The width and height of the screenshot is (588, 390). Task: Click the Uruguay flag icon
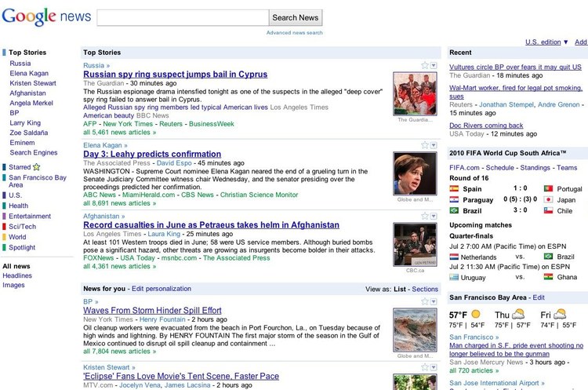(454, 277)
